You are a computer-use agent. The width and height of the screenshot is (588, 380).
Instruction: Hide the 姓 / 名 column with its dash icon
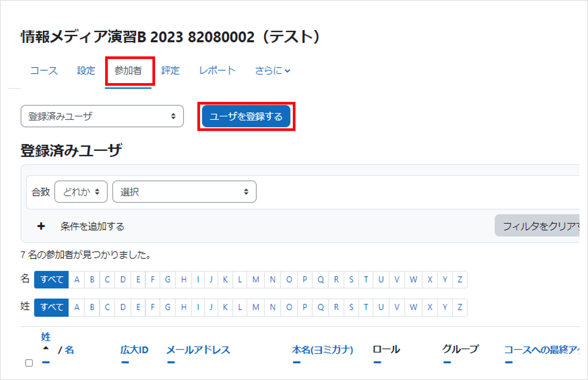coord(46,362)
